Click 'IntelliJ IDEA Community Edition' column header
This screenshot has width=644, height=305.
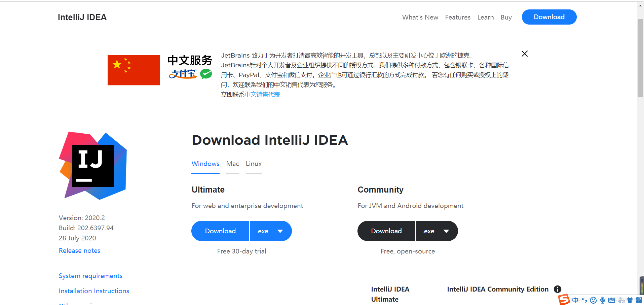pyautogui.click(x=498, y=289)
